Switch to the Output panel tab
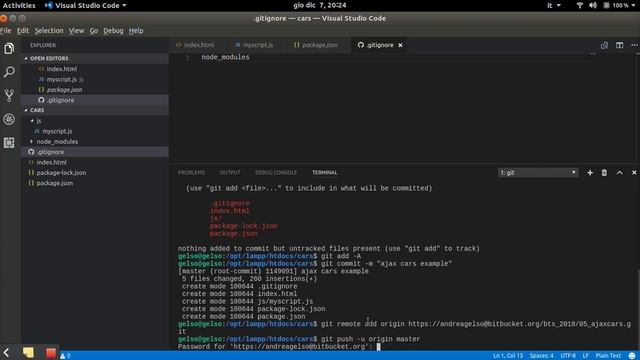The width and height of the screenshot is (640, 360). coord(230,173)
